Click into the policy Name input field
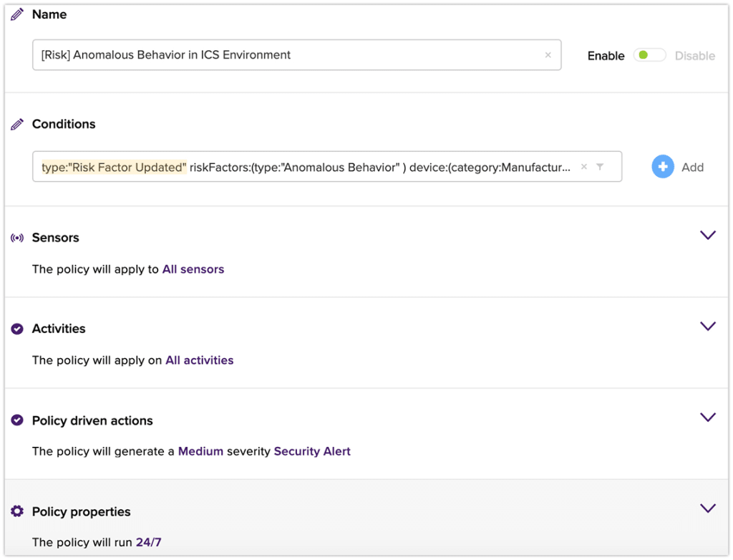The width and height of the screenshot is (733, 560). click(296, 55)
